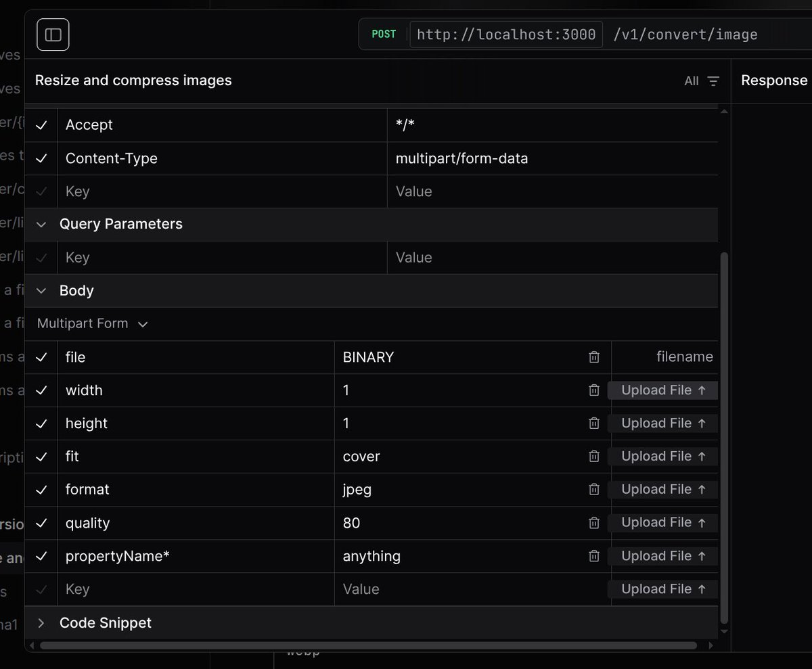The height and width of the screenshot is (669, 812).
Task: Uncheck the width field checkbox
Action: [41, 390]
